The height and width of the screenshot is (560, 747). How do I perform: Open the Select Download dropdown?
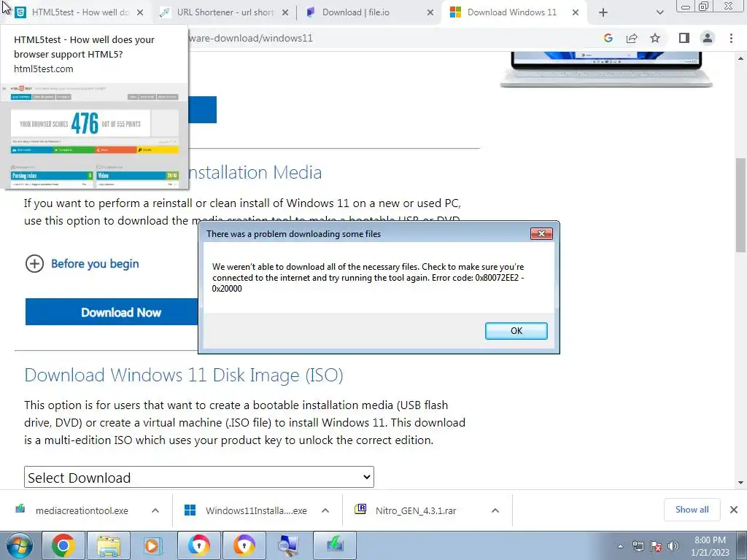click(x=199, y=477)
